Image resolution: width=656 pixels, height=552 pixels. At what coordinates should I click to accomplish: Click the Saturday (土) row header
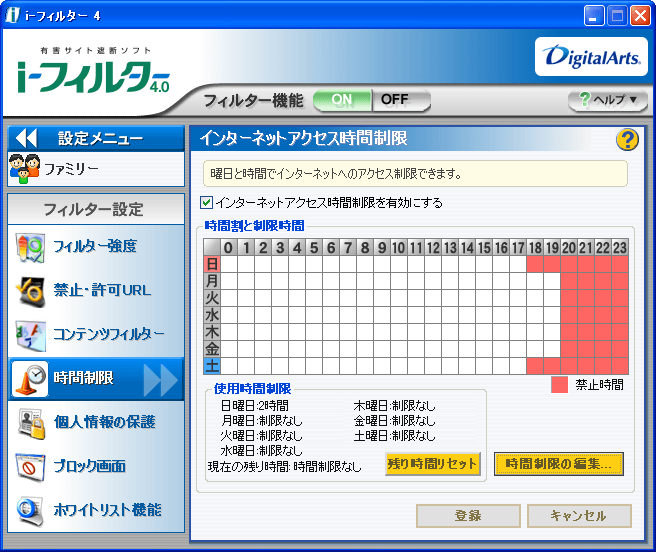click(212, 366)
